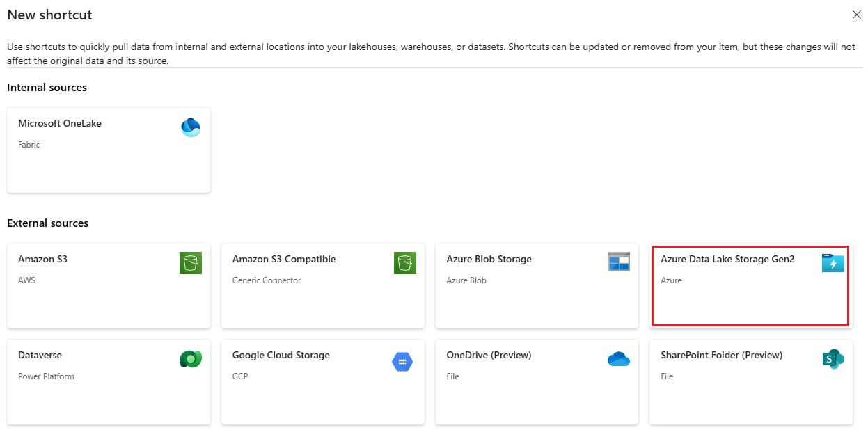Click the Azure Blob subtitle text
Image resolution: width=868 pixels, height=437 pixels.
point(466,280)
